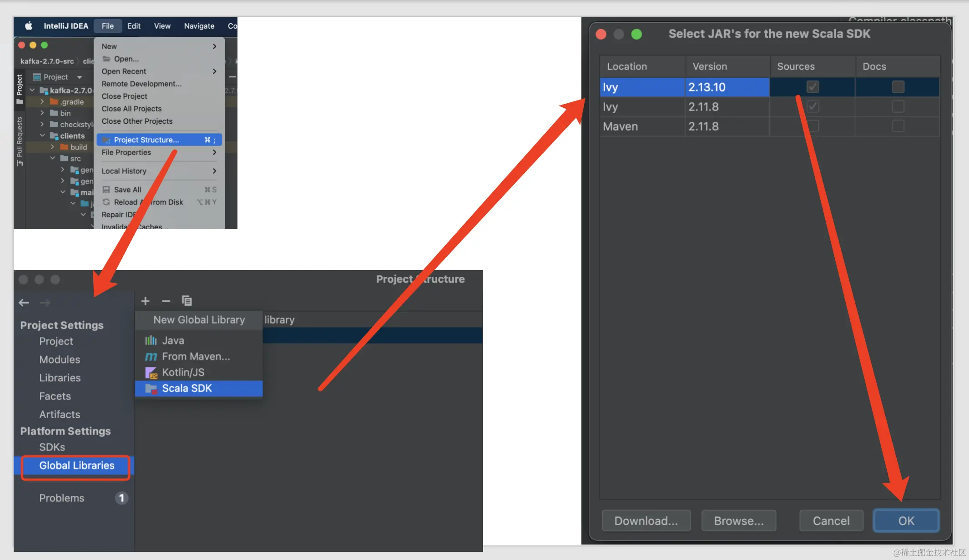Click the Download... button
This screenshot has width=969, height=560.
tap(646, 521)
